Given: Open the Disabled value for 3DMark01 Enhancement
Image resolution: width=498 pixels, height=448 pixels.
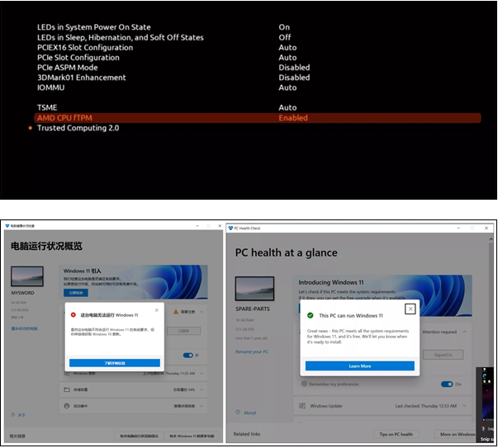Looking at the screenshot, I should click(294, 78).
